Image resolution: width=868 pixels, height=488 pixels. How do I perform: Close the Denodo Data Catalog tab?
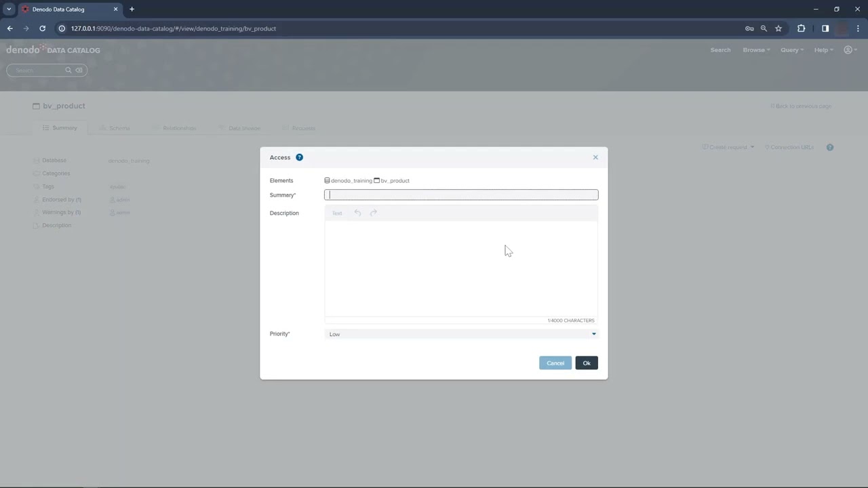pos(115,9)
